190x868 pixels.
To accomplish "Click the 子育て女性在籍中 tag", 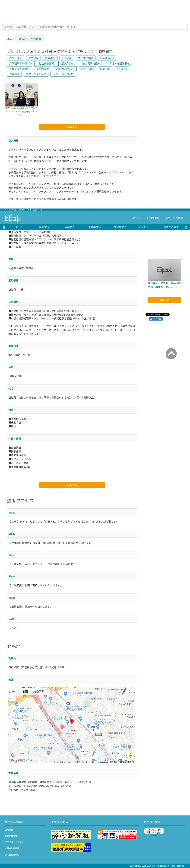I will pos(19,69).
